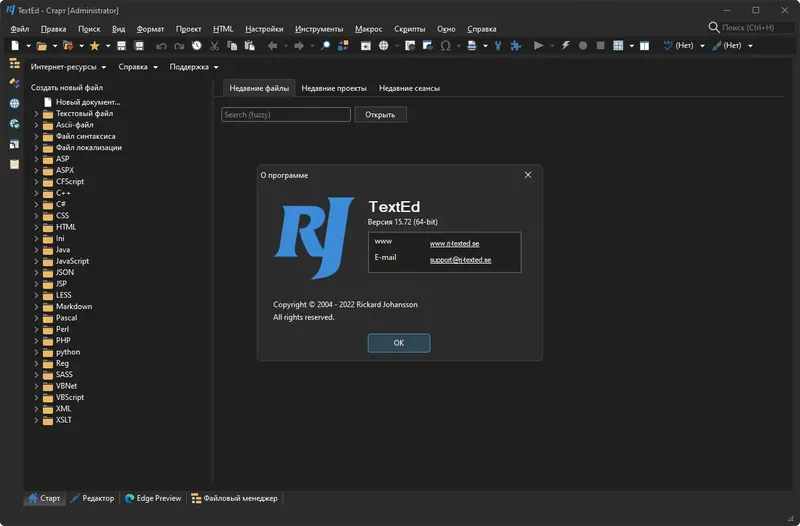Open the Интернет-ресурсы dropdown

[x=68, y=67]
